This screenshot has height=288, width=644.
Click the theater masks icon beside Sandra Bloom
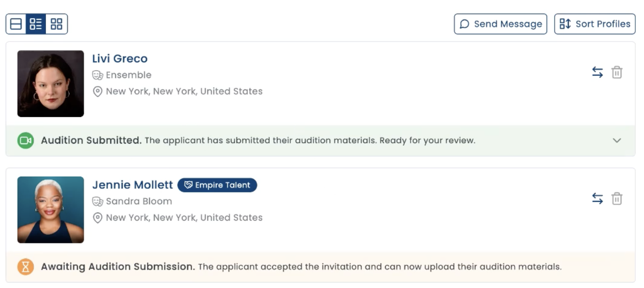tap(98, 201)
